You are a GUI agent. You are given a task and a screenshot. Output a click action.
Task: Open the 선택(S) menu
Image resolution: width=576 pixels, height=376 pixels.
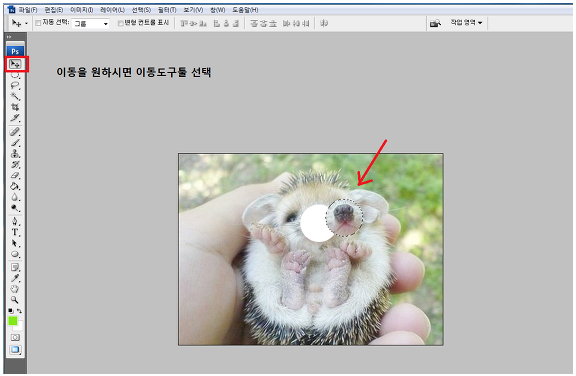tap(141, 10)
